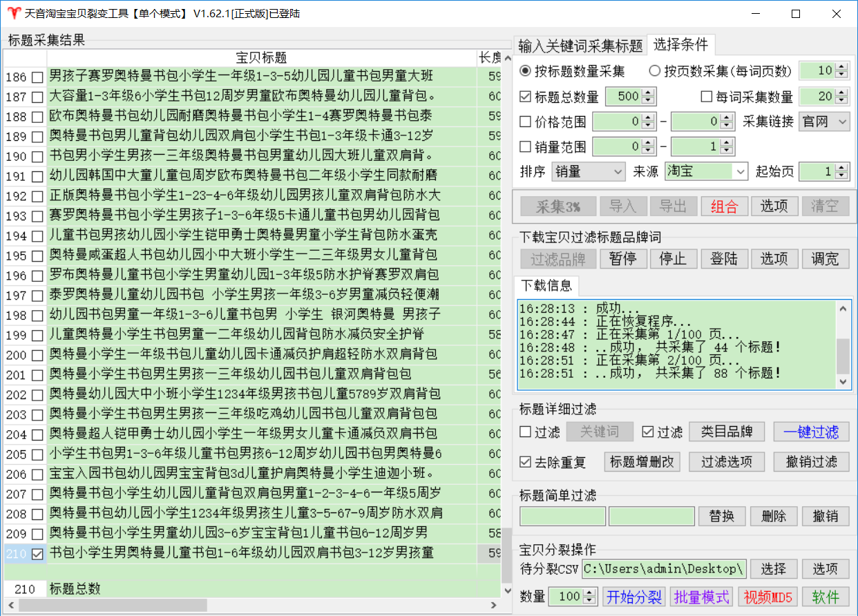The height and width of the screenshot is (616, 858).
Task: Toggle the 标题总数量 checkbox
Action: pos(526,97)
